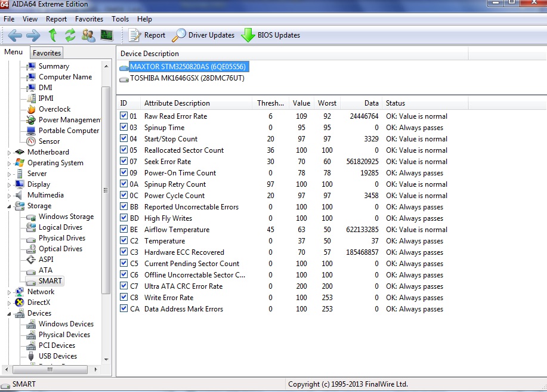Image resolution: width=547 pixels, height=392 pixels.
Task: Open Windows Devices under Devices
Action: pyautogui.click(x=60, y=324)
